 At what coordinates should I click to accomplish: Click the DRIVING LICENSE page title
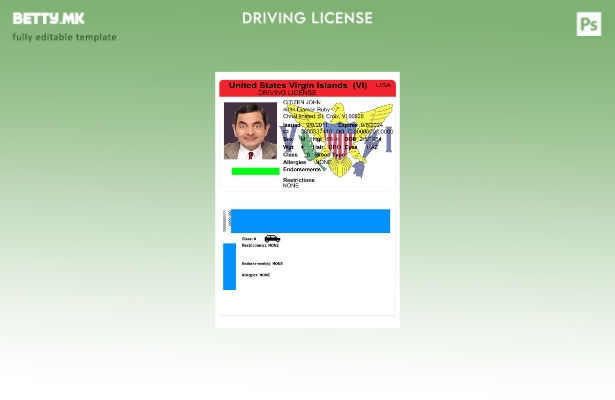(x=307, y=19)
